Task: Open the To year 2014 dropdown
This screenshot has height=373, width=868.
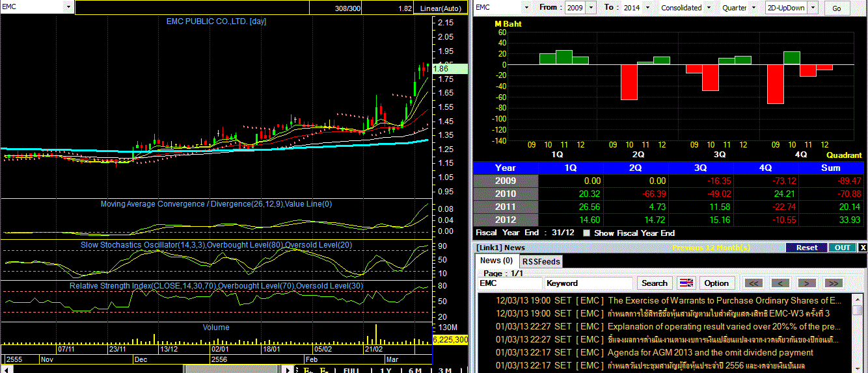Action: (x=647, y=8)
